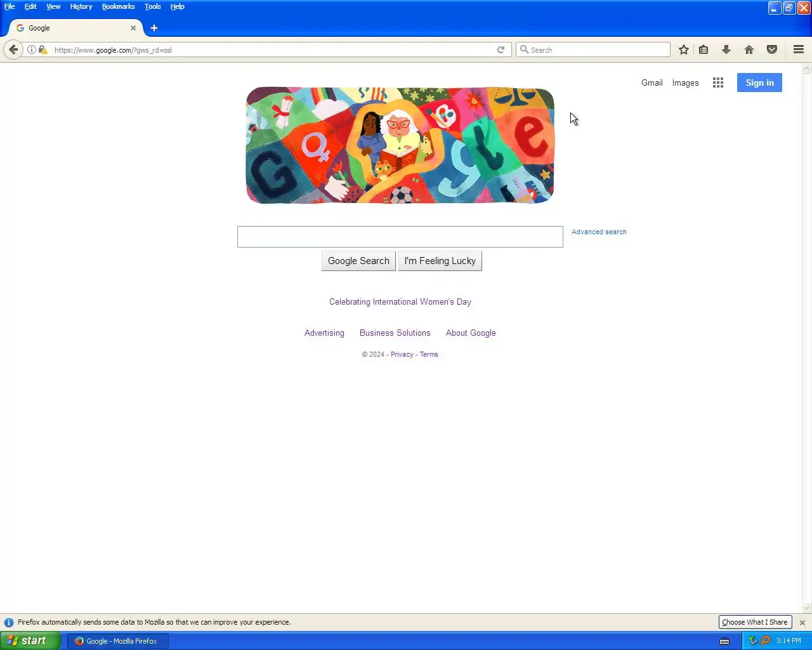Click the Firefox icon in the taskbar button
Viewport: 812px width, 650px height.
pos(79,641)
